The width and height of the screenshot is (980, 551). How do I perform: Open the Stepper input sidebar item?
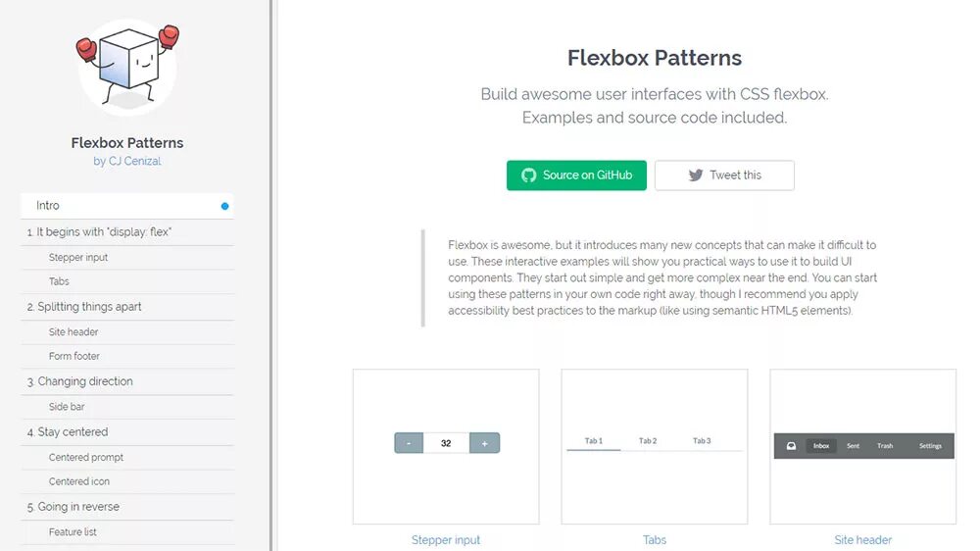(x=78, y=258)
